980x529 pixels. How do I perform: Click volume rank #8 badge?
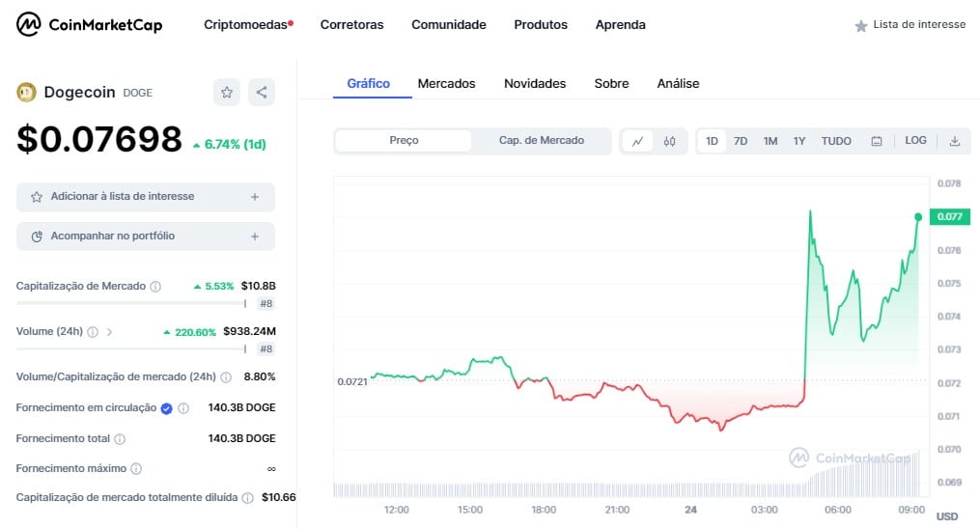tap(266, 349)
